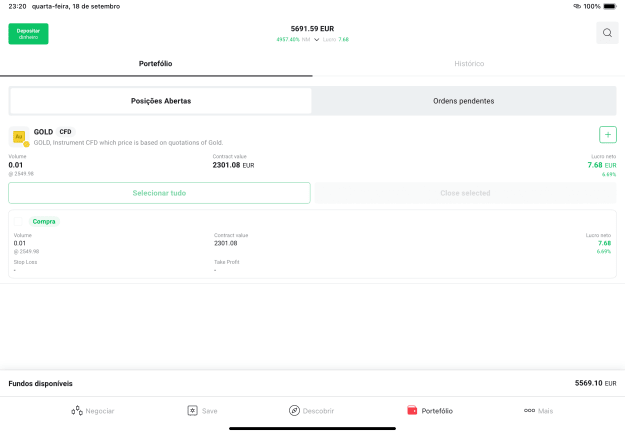Switch to Ordens pendentes segment

464,101
